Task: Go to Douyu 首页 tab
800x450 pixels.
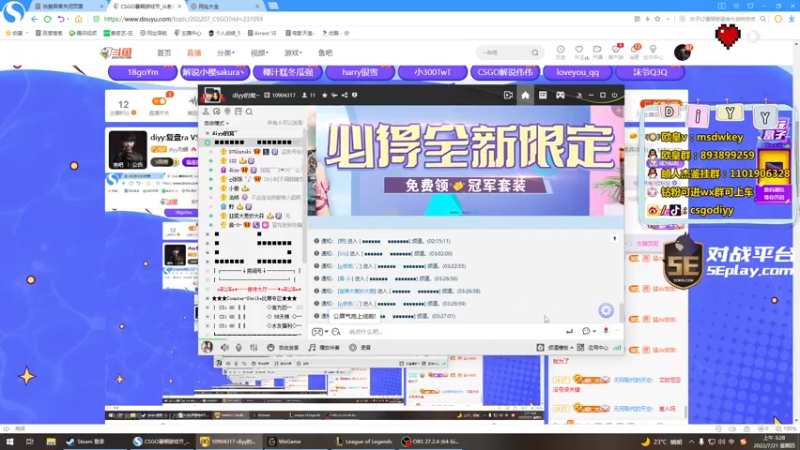Action: 164,53
